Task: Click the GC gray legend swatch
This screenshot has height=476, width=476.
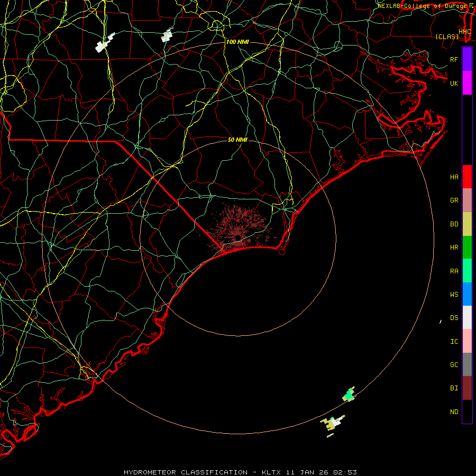Action: [x=467, y=364]
